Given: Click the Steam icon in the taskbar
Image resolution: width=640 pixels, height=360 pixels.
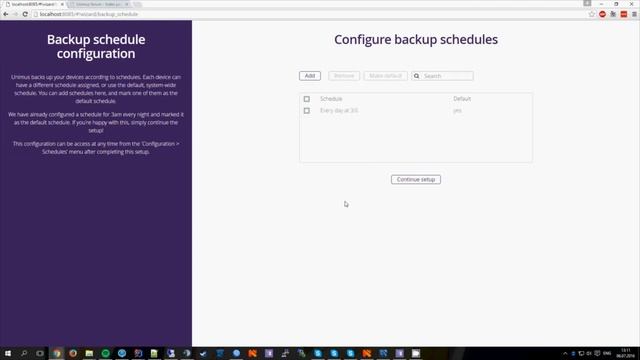Looking at the screenshot, I should [x=187, y=353].
